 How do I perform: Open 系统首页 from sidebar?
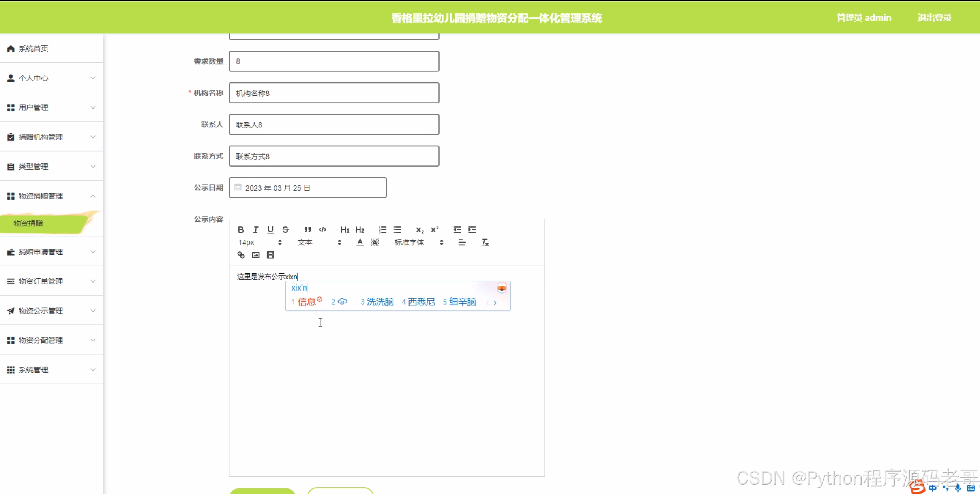coord(34,49)
